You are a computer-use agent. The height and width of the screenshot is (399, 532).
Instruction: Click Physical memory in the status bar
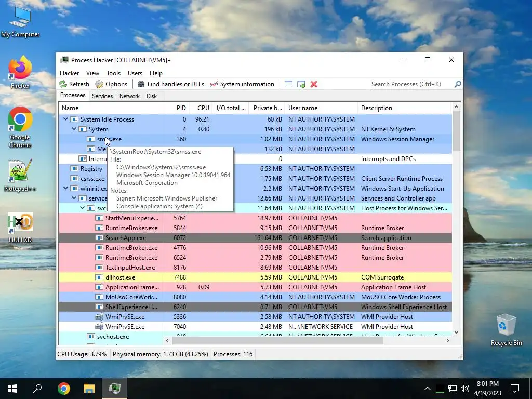tap(161, 354)
